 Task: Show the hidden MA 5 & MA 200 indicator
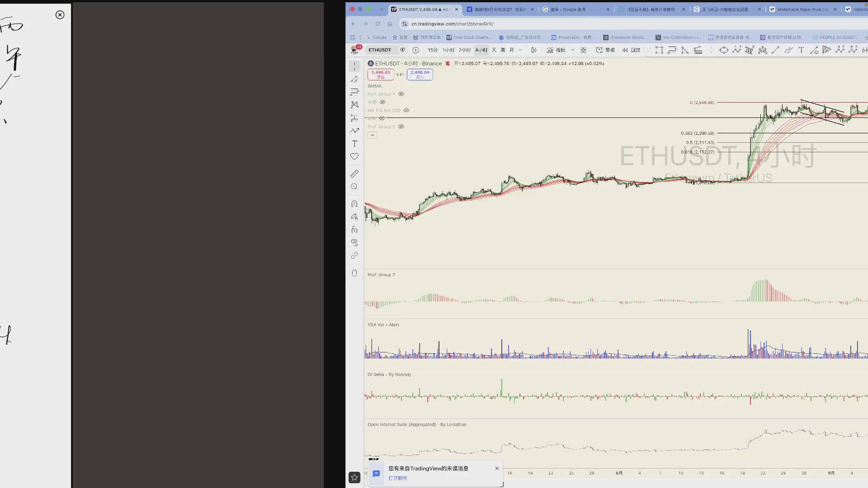tap(406, 110)
